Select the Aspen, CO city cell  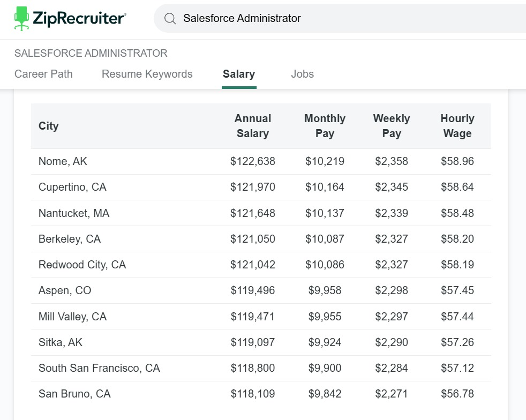point(65,290)
